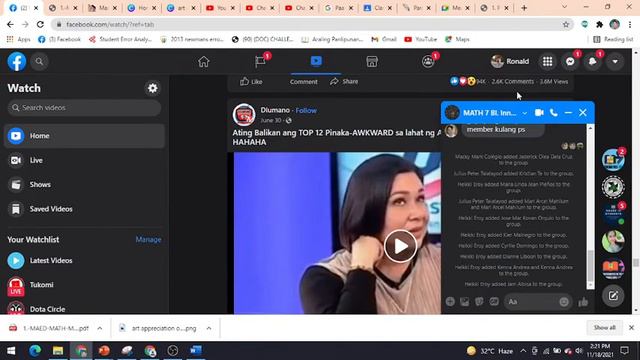Open Word from the taskbar

pyautogui.click(x=196, y=351)
